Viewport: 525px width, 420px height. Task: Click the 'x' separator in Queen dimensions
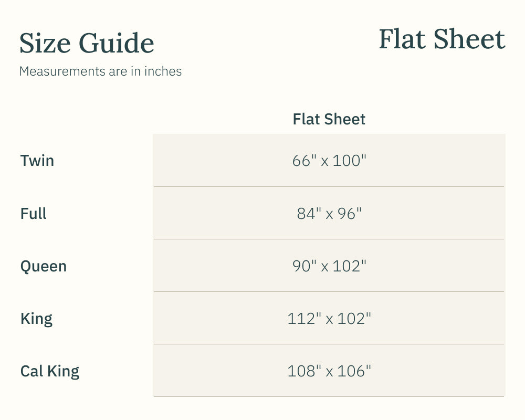[325, 267]
